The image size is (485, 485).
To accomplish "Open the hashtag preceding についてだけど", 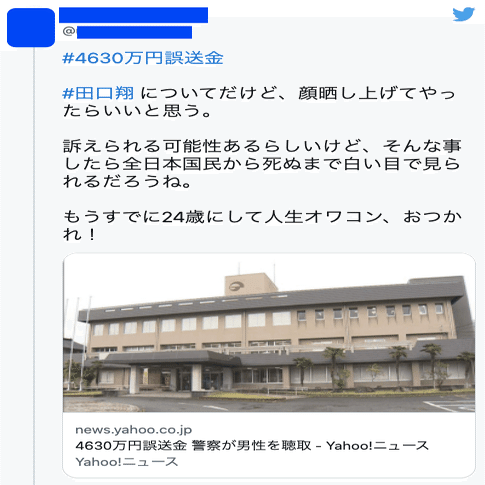I will (98, 93).
